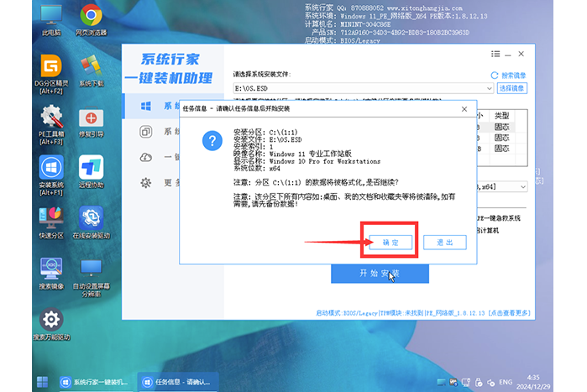
Task: Confirm installation with 确定 button
Action: click(x=390, y=243)
